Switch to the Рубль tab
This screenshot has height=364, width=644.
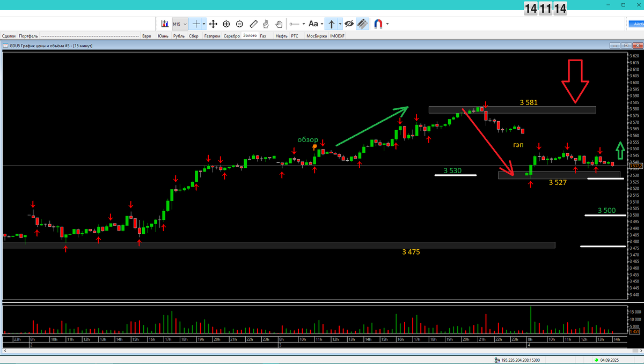point(179,36)
